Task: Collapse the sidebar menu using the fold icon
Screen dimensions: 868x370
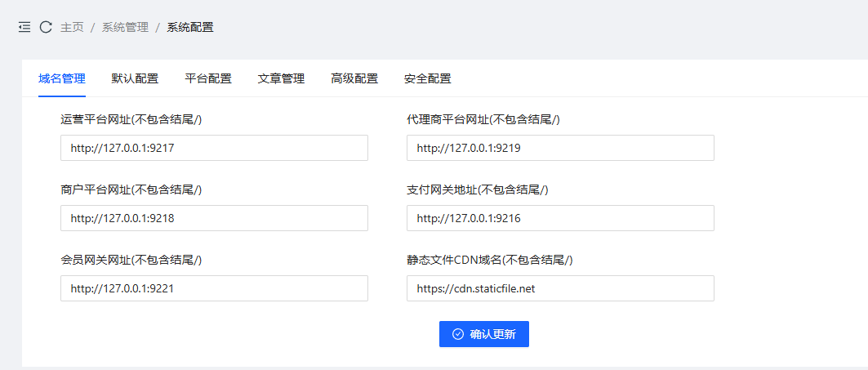Action: [x=24, y=27]
